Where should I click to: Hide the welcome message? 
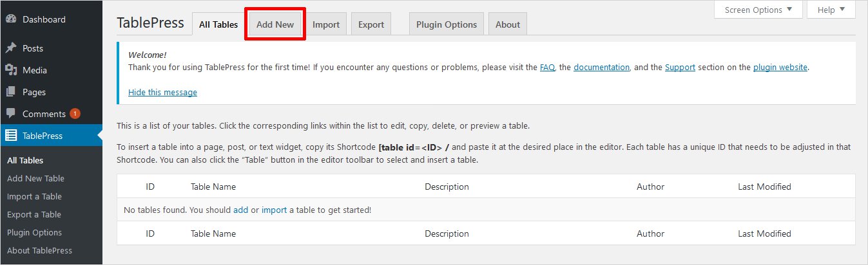162,92
